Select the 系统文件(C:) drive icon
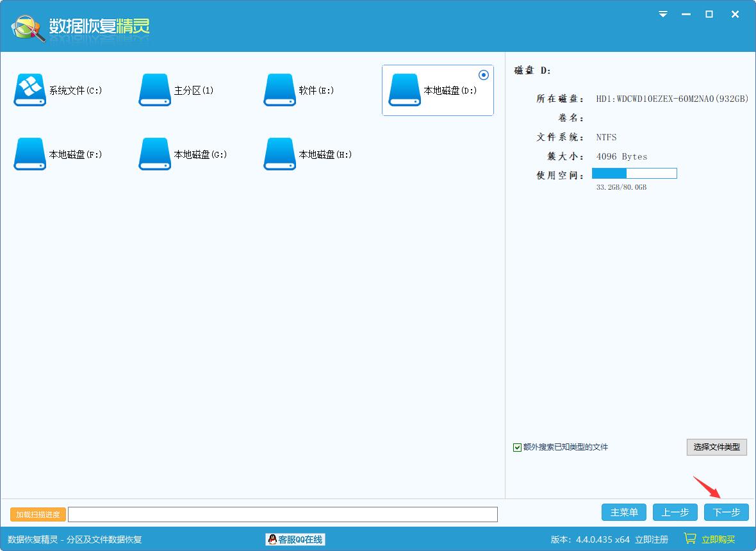 [30, 90]
